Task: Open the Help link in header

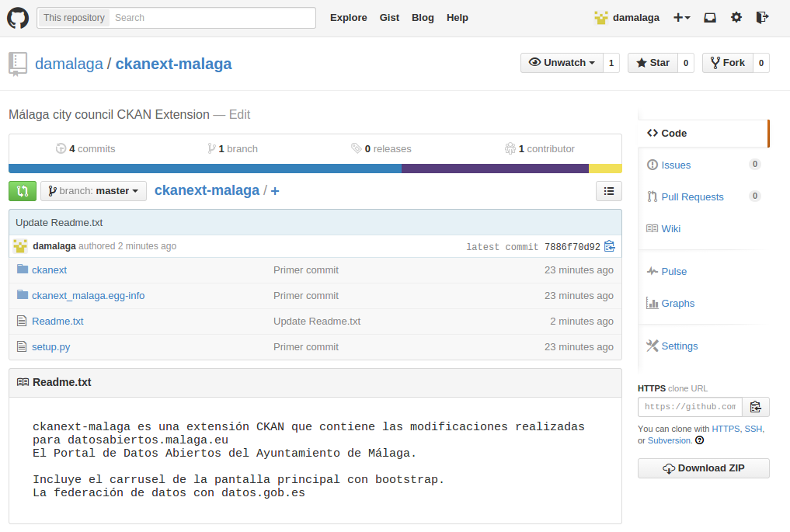Action: 458,18
